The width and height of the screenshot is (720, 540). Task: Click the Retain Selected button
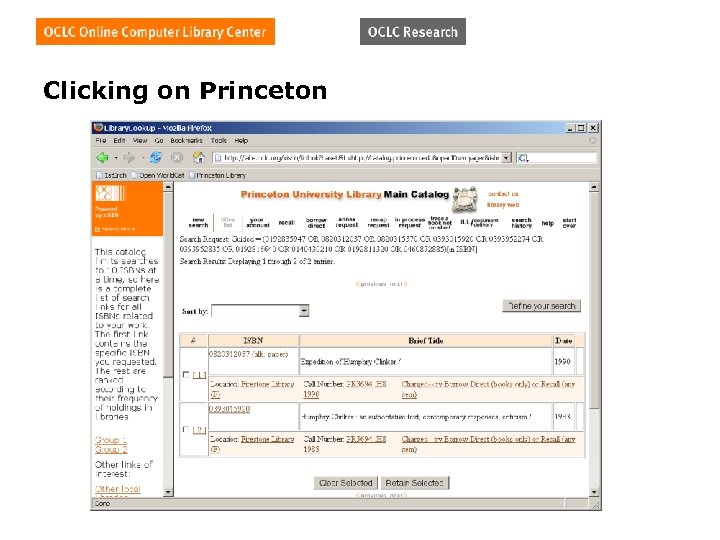click(415, 483)
